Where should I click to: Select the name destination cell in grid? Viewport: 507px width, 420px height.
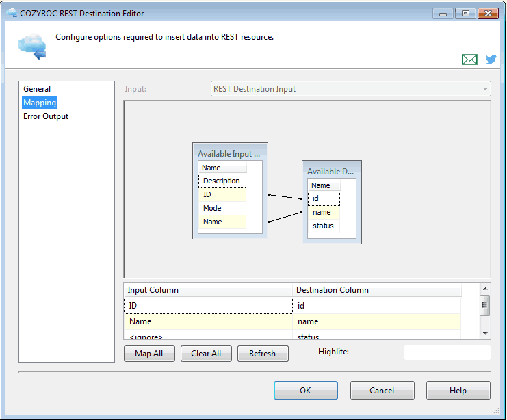click(377, 321)
